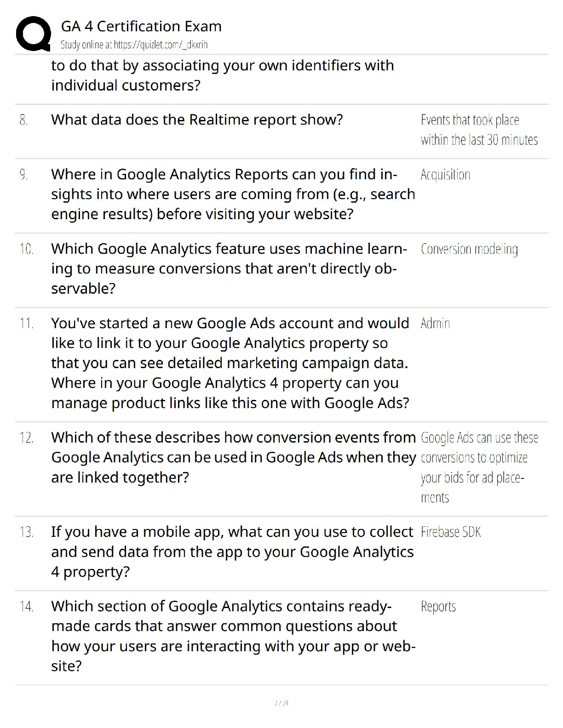
Task: Click the partial question about associating your own identifiers
Action: pos(223,75)
